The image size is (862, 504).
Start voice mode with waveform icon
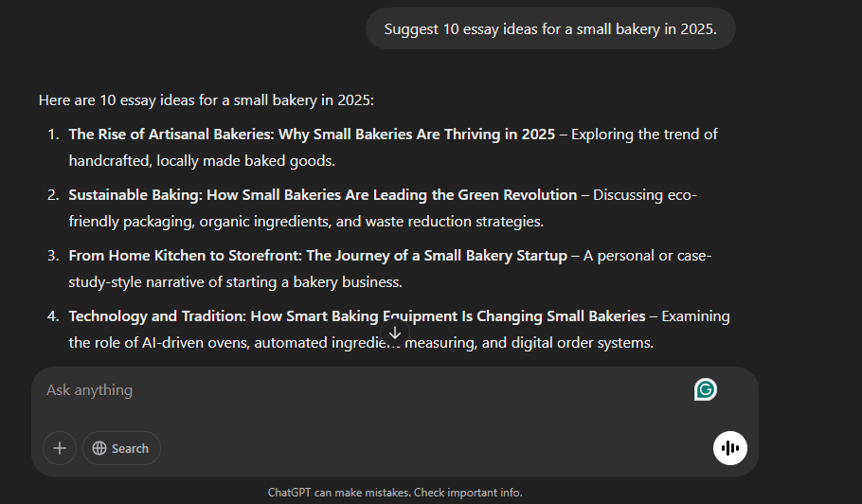click(729, 448)
